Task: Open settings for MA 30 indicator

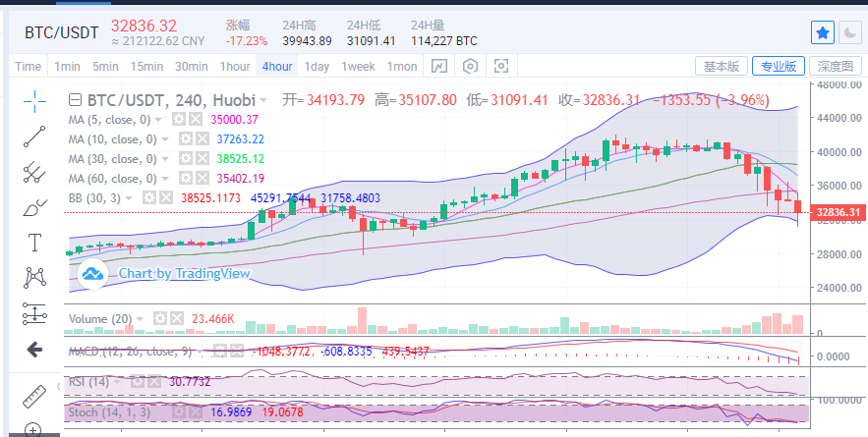Action: click(x=186, y=159)
